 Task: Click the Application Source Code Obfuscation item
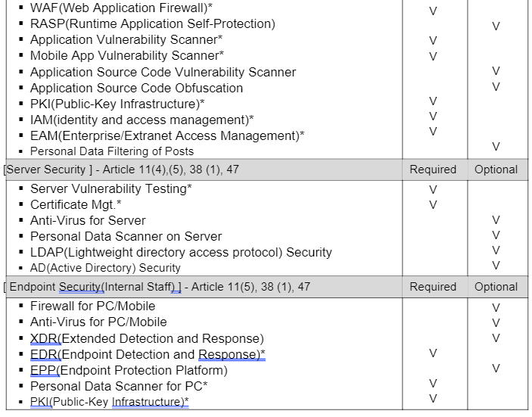click(136, 88)
